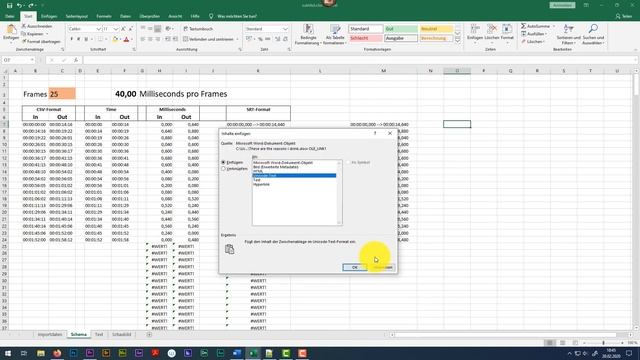This screenshot has height=360, width=640.
Task: Click the Teilen share button
Action: pos(624,16)
